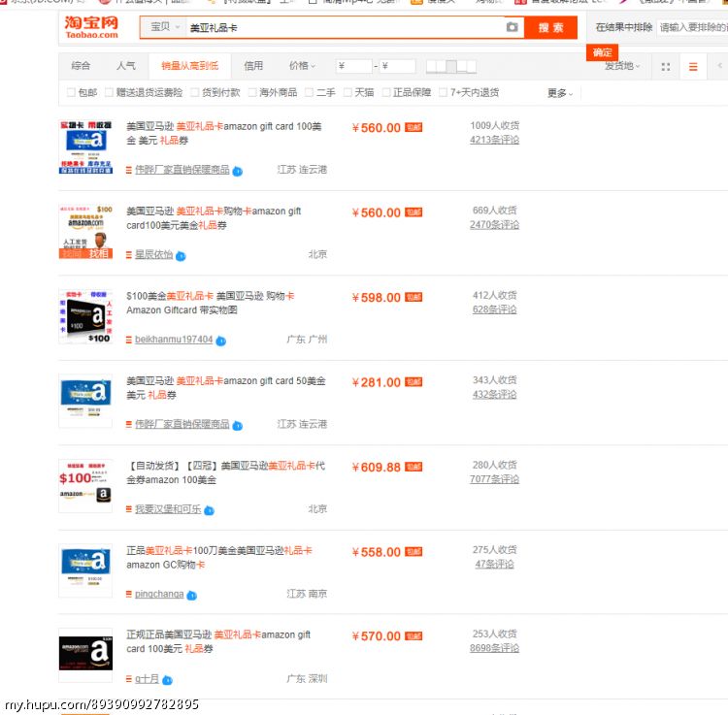This screenshot has width=728, height=715.
Task: Open the 432条评论 reviews link
Action: tap(494, 395)
